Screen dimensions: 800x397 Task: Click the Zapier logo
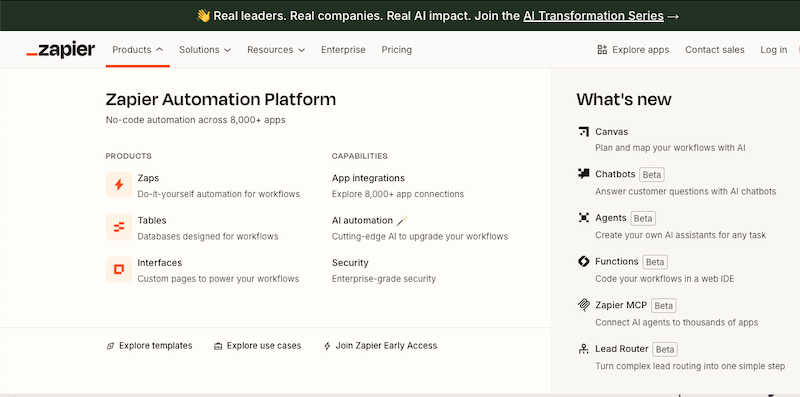click(x=61, y=50)
